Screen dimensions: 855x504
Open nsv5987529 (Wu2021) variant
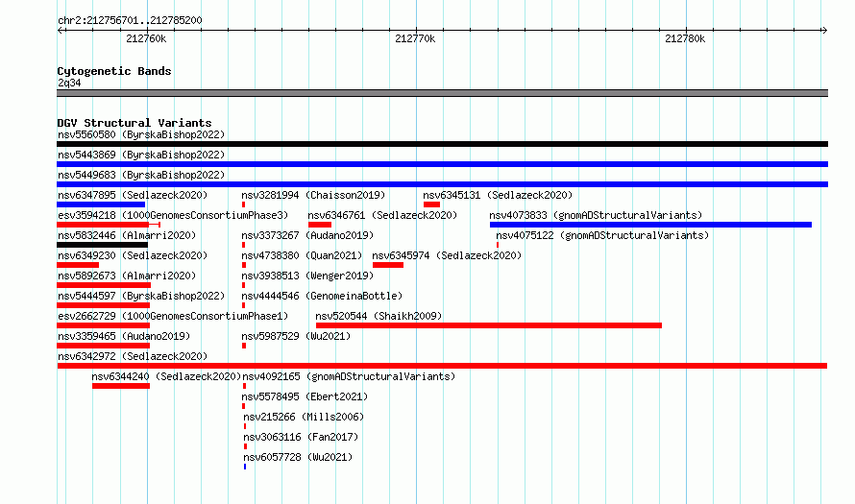(x=296, y=336)
